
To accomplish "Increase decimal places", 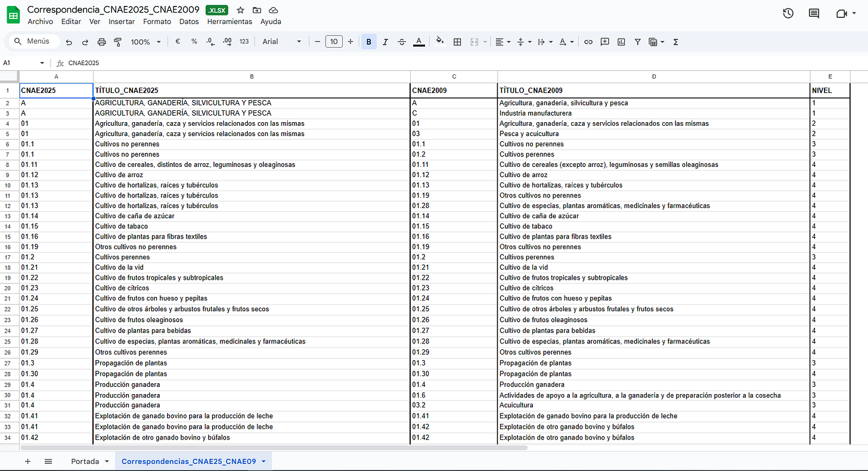I will 227,42.
